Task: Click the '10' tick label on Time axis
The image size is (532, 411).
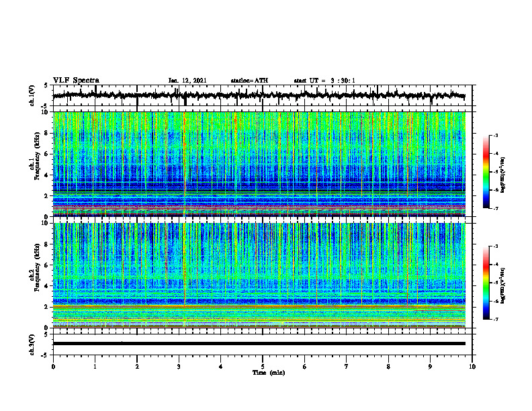Action: click(472, 367)
